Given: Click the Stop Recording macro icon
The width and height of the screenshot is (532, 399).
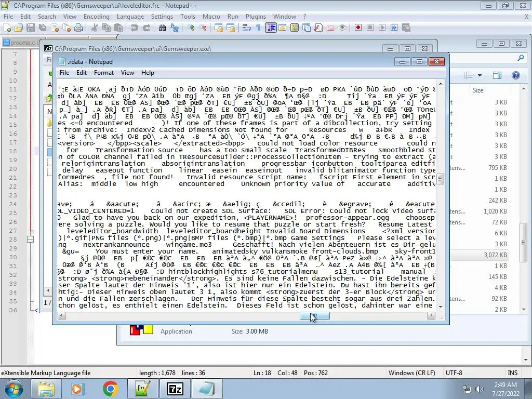Looking at the screenshot, I should click(370, 28).
